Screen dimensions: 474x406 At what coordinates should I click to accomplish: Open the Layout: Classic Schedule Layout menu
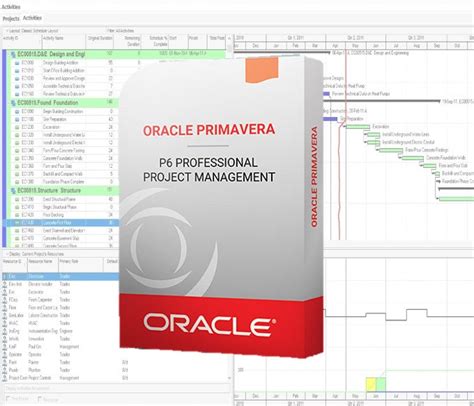[33, 31]
